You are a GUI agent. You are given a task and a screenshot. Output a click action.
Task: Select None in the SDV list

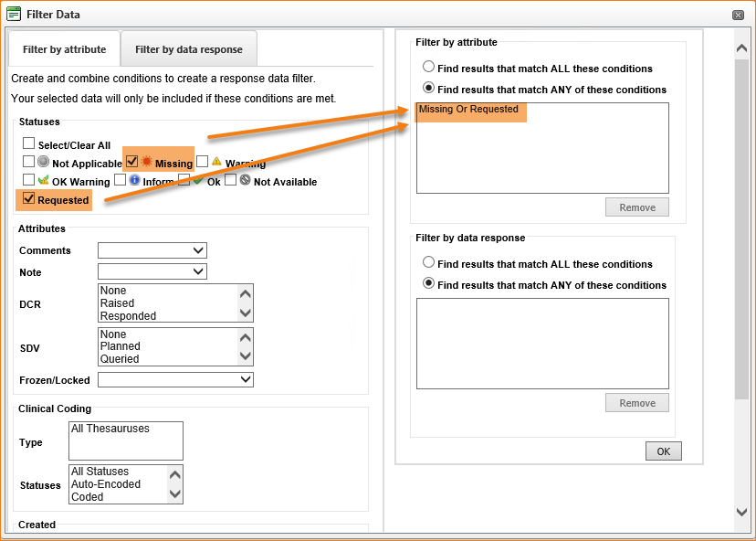(x=113, y=334)
